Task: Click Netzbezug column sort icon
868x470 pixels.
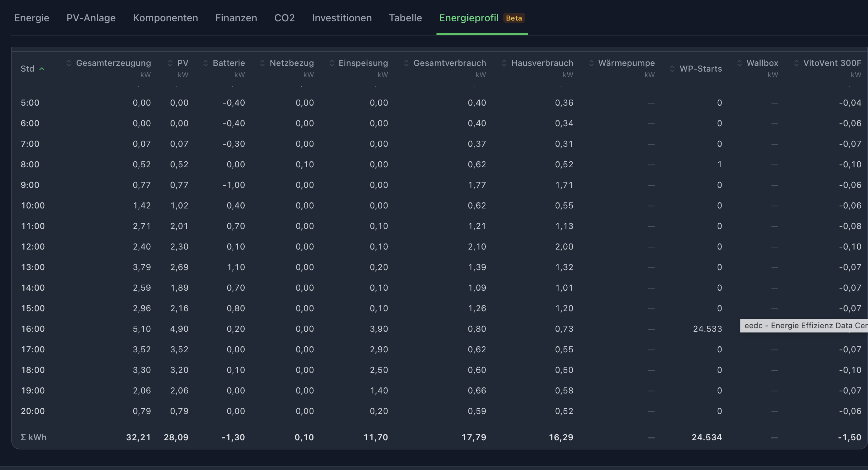Action: point(262,63)
